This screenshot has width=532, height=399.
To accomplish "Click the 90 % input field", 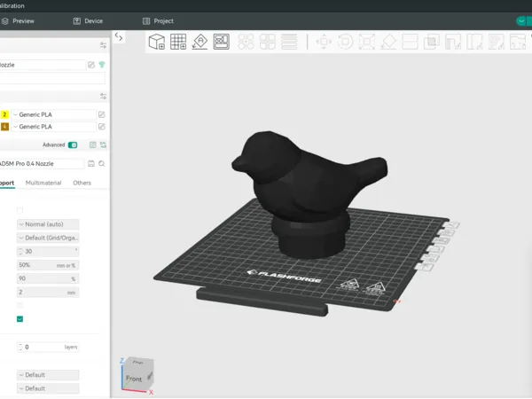I will click(x=48, y=278).
